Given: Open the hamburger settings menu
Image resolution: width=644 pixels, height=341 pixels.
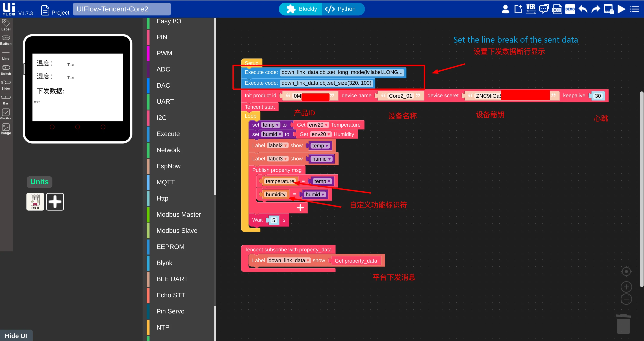Looking at the screenshot, I should tap(635, 9).
